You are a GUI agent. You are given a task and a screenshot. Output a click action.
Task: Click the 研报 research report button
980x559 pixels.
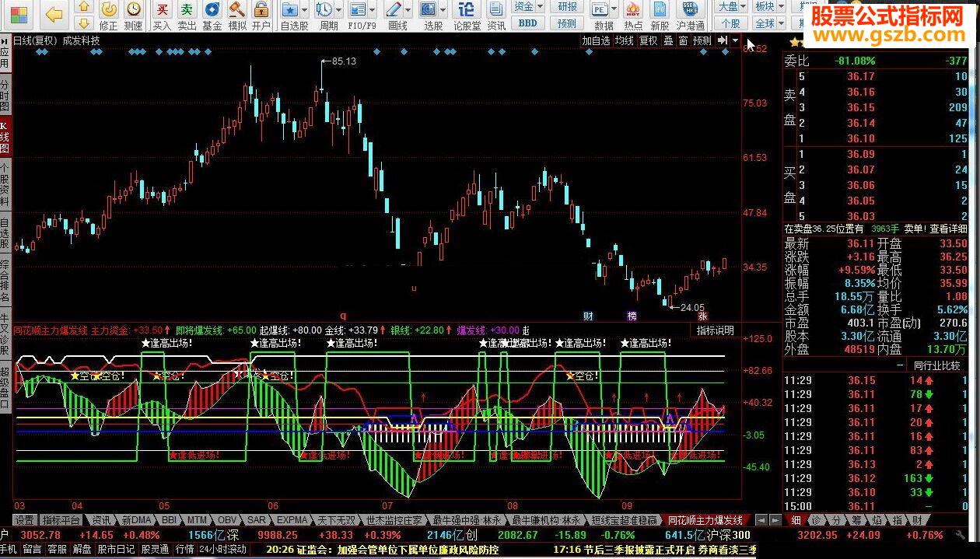coord(567,6)
